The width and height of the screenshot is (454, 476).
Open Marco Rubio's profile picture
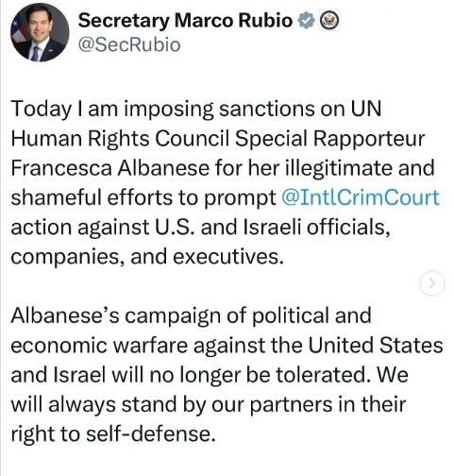40,32
